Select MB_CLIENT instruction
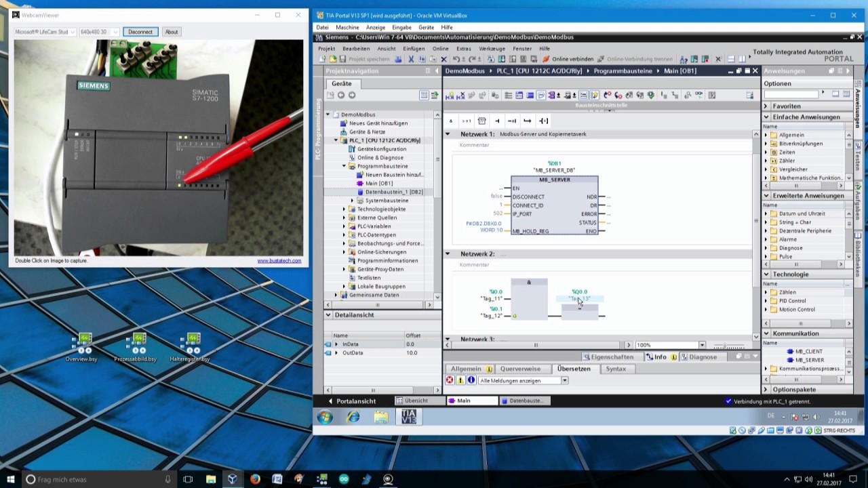Screen dimensions: 868x488 pos(808,352)
